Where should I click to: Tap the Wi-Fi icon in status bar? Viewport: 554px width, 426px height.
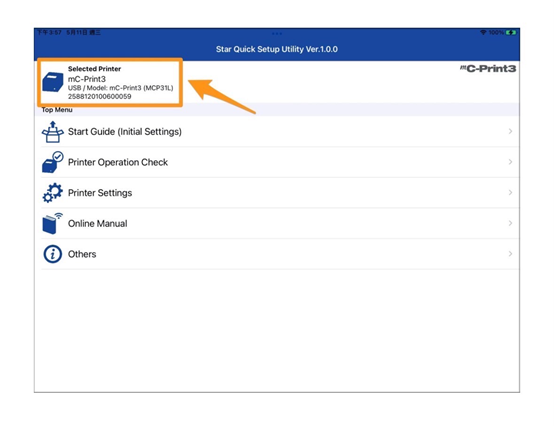(483, 32)
